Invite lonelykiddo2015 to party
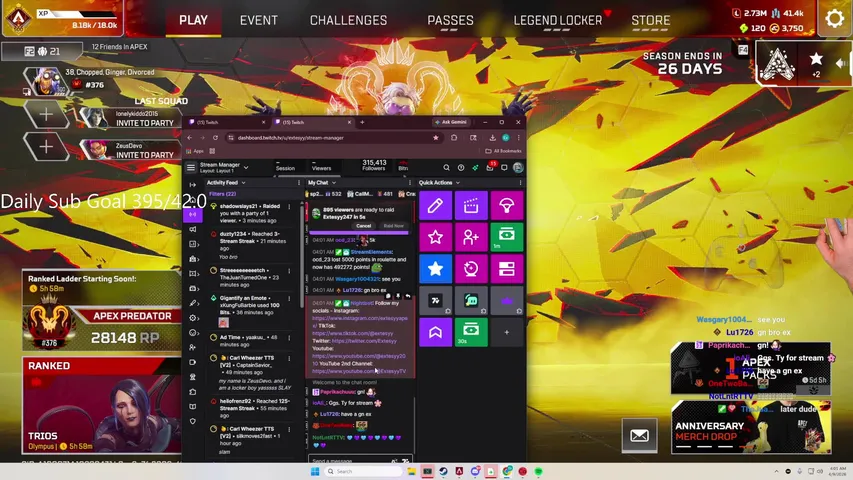Image resolution: width=853 pixels, height=480 pixels. 144,123
